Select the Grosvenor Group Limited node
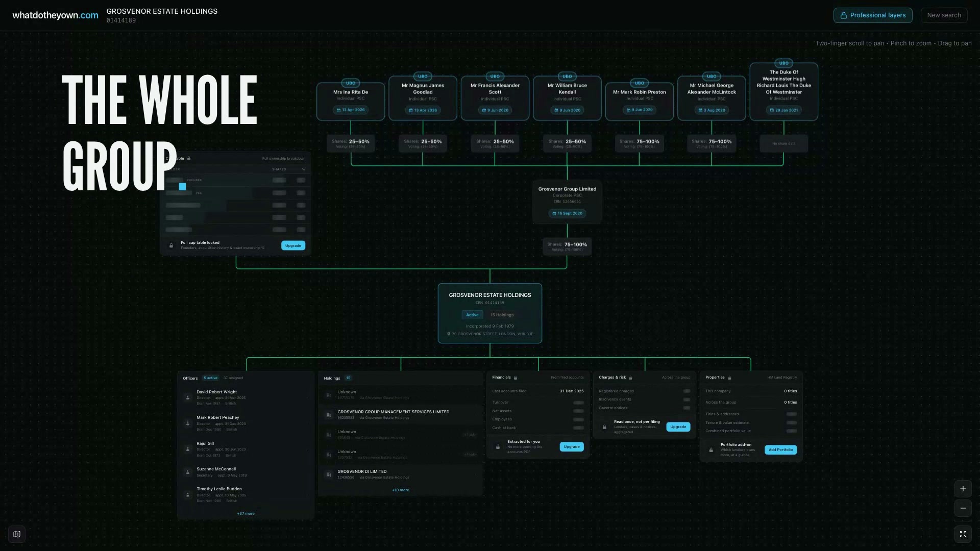980x551 pixels. [567, 202]
